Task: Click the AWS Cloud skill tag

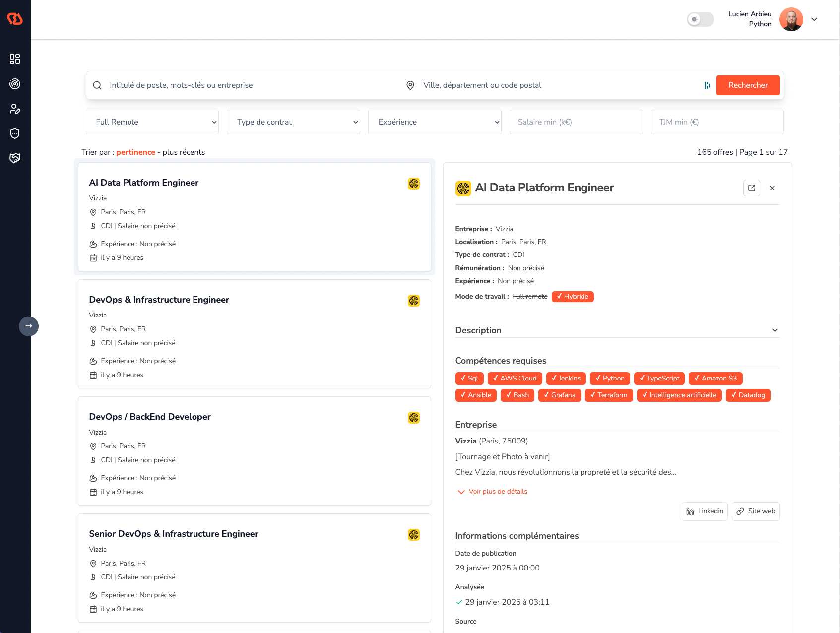Action: click(515, 379)
